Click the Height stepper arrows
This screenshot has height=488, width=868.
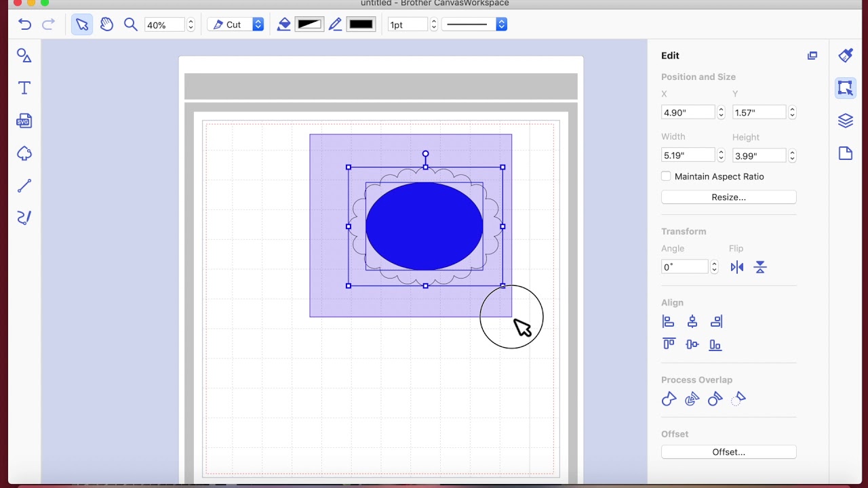(792, 155)
